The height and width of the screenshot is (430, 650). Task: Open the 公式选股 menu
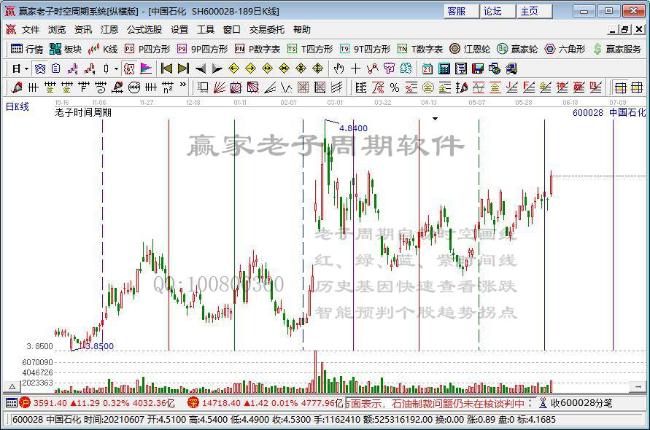click(144, 30)
